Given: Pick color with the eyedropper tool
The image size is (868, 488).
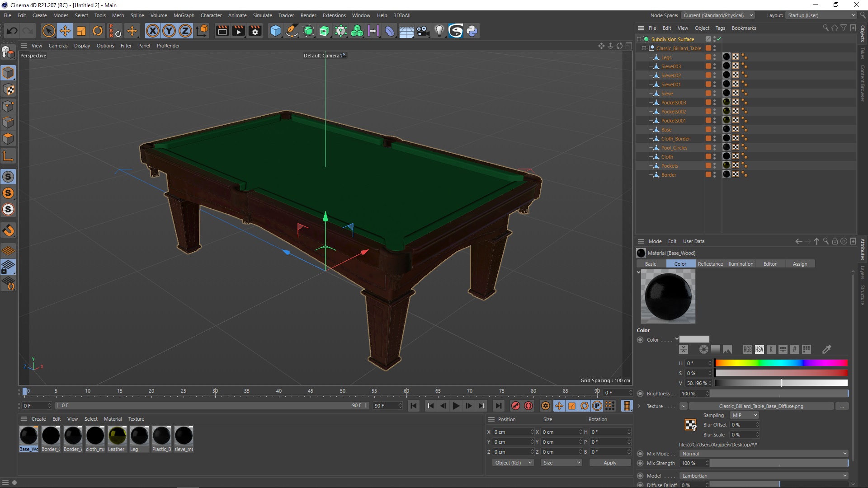Looking at the screenshot, I should 826,349.
